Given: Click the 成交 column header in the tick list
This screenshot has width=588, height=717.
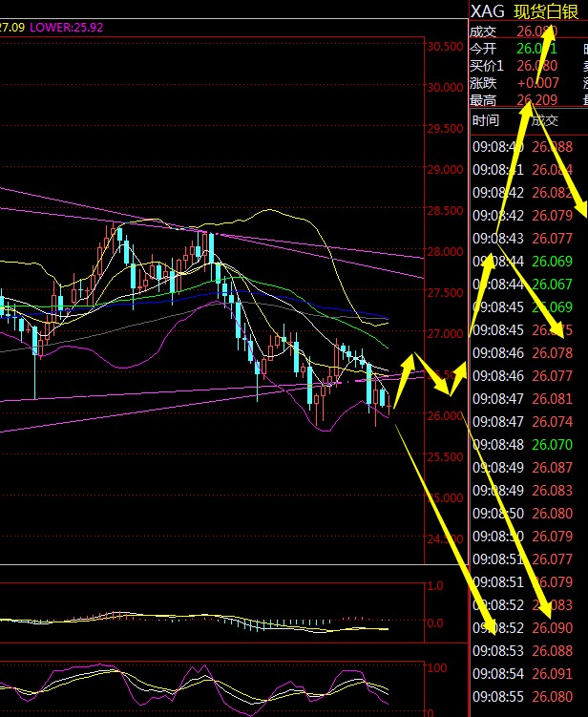Looking at the screenshot, I should pyautogui.click(x=544, y=120).
